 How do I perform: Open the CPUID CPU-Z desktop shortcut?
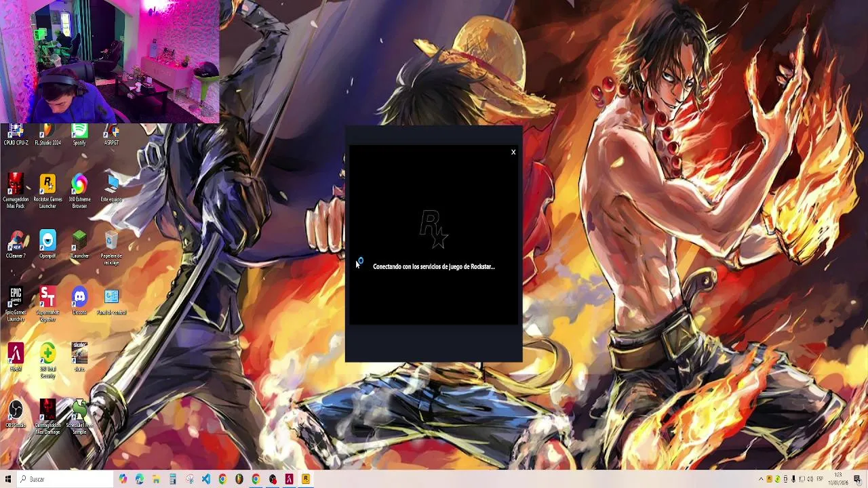[x=16, y=135]
